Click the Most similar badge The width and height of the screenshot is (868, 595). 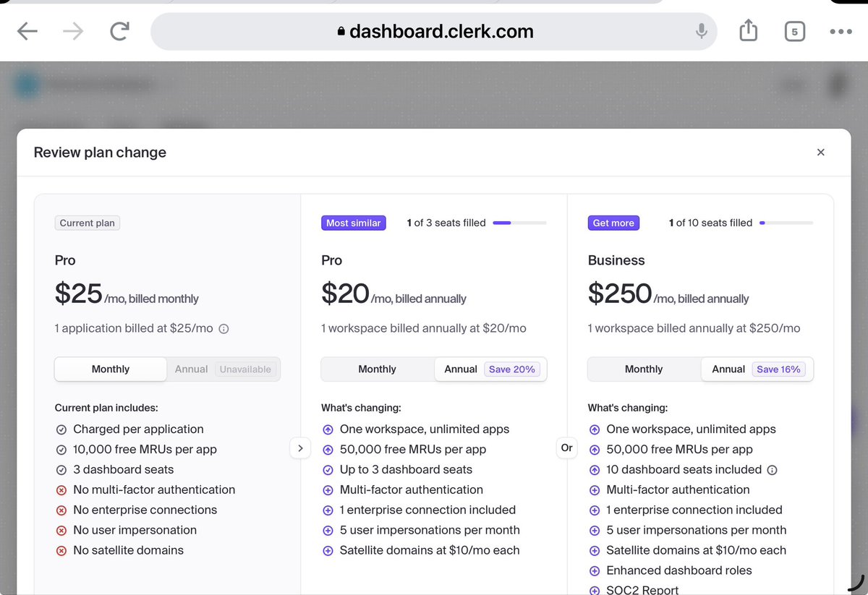(354, 223)
